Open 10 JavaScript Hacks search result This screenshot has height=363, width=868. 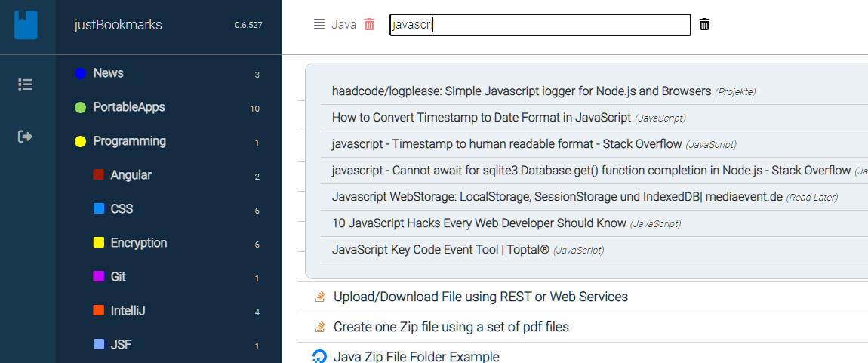479,223
